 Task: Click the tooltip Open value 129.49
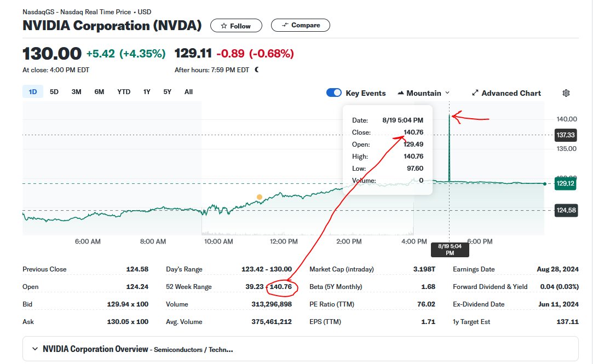tap(413, 144)
